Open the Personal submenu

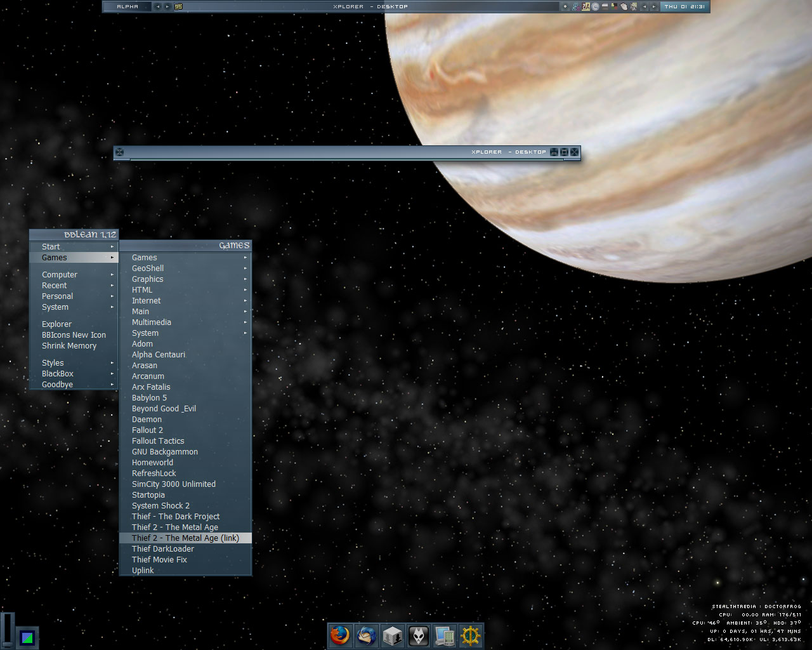click(74, 296)
